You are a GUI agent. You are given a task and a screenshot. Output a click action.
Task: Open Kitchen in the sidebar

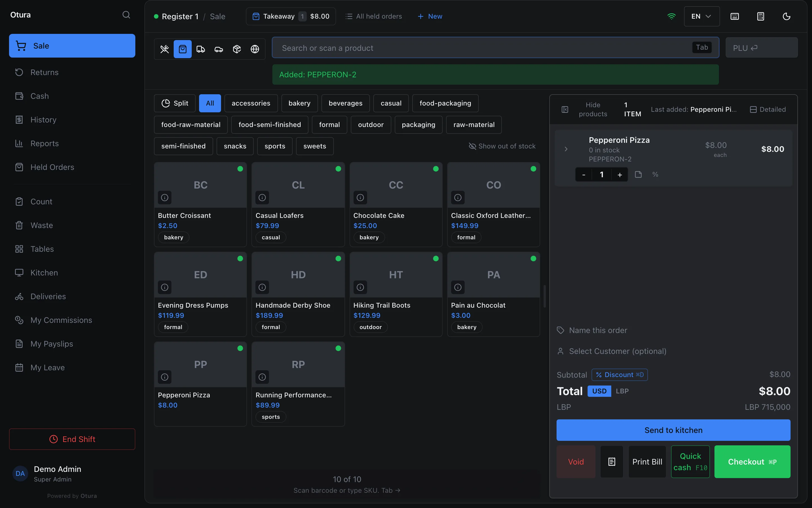pyautogui.click(x=72, y=272)
